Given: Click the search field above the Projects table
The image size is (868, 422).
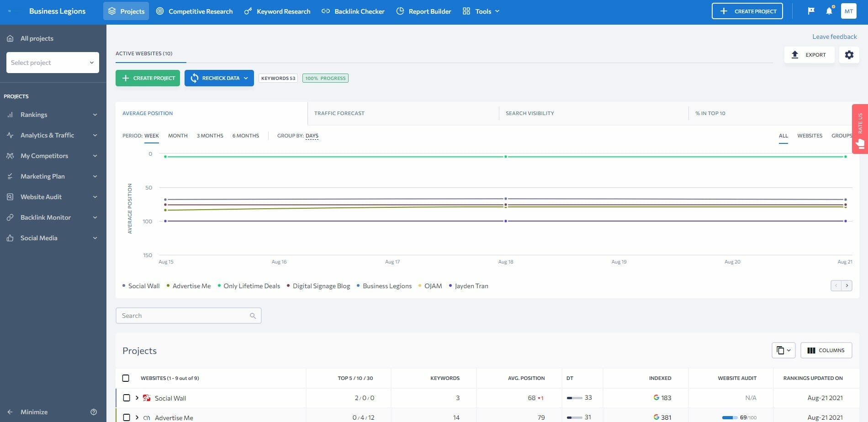Looking at the screenshot, I should [x=188, y=316].
